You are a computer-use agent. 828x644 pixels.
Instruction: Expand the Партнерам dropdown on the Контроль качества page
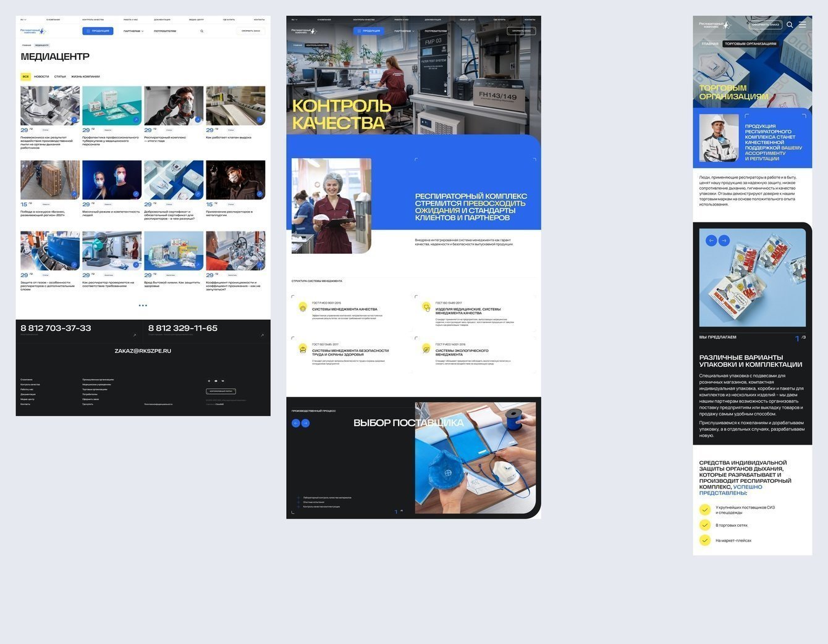(x=404, y=31)
